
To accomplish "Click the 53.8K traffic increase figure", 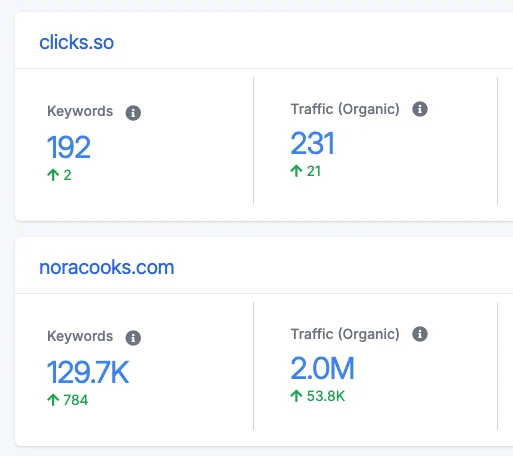I will pos(326,396).
